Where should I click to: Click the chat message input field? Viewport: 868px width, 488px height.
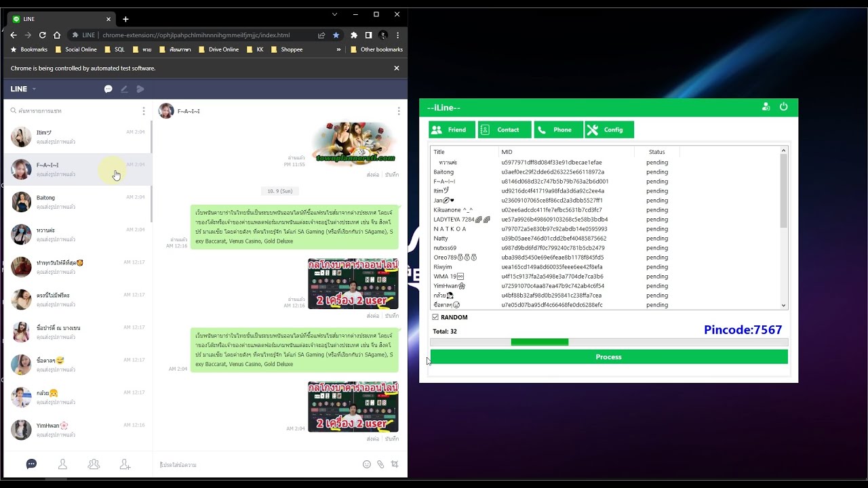click(258, 464)
